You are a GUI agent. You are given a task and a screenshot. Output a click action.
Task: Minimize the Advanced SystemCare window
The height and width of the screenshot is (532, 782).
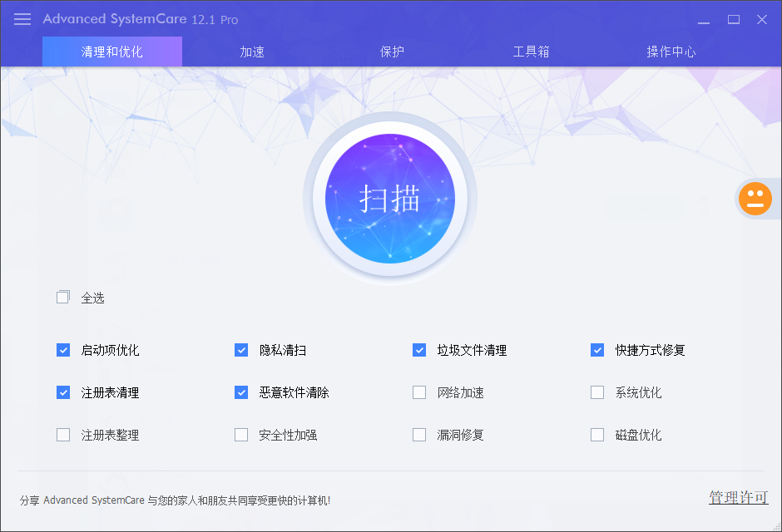point(704,20)
